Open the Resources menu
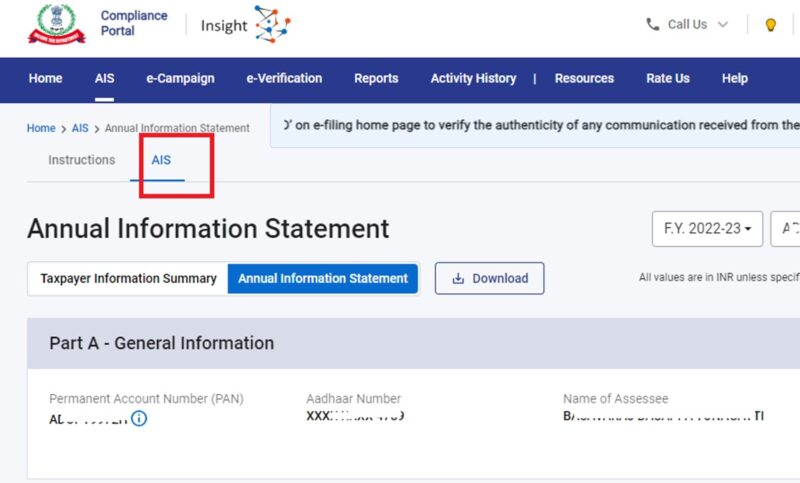The image size is (800, 483). [584, 79]
